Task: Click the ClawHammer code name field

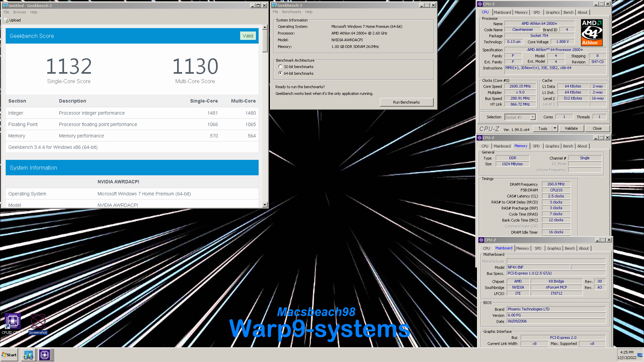Action: [522, 29]
